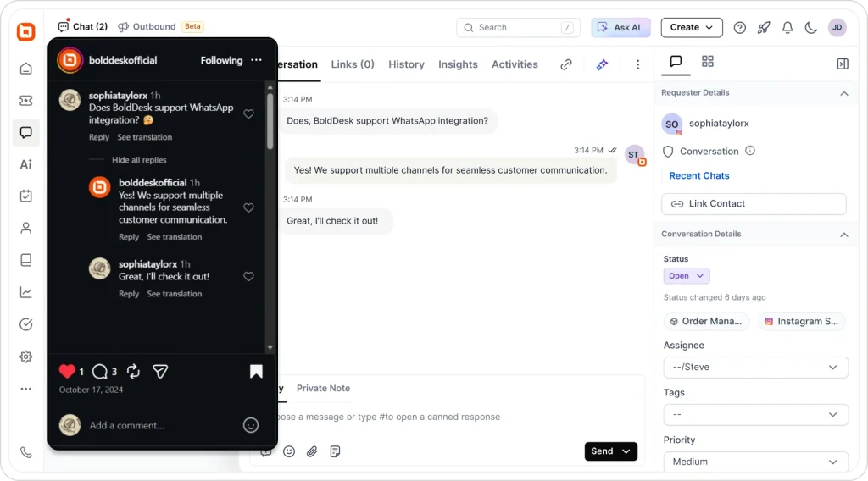Collapse the right side panel
The height and width of the screenshot is (481, 868).
[x=843, y=64]
